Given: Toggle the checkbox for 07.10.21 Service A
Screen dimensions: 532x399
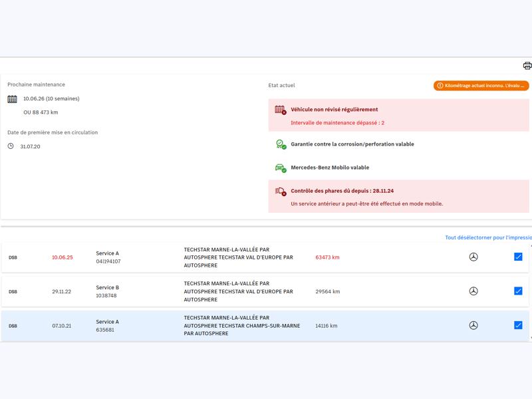Looking at the screenshot, I should click(518, 326).
